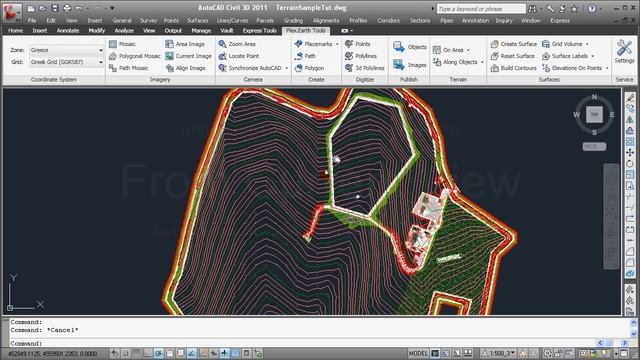
Task: Publish Objects to Google Earth
Action: (410, 47)
